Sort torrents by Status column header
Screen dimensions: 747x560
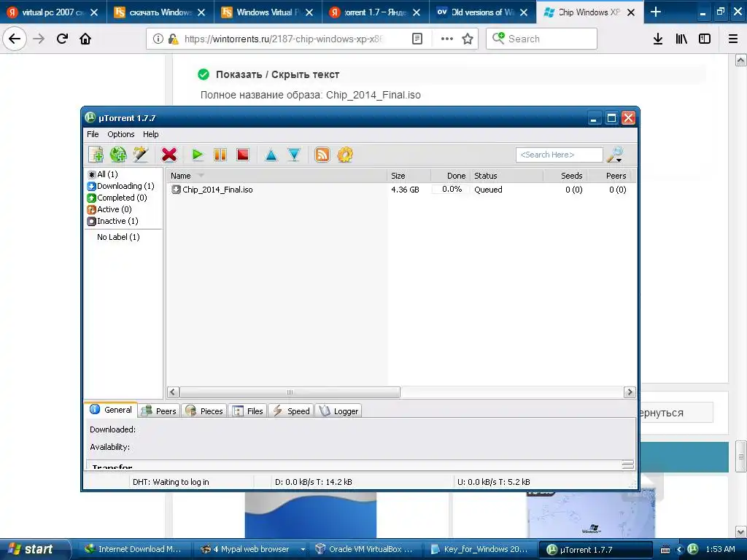click(x=507, y=176)
